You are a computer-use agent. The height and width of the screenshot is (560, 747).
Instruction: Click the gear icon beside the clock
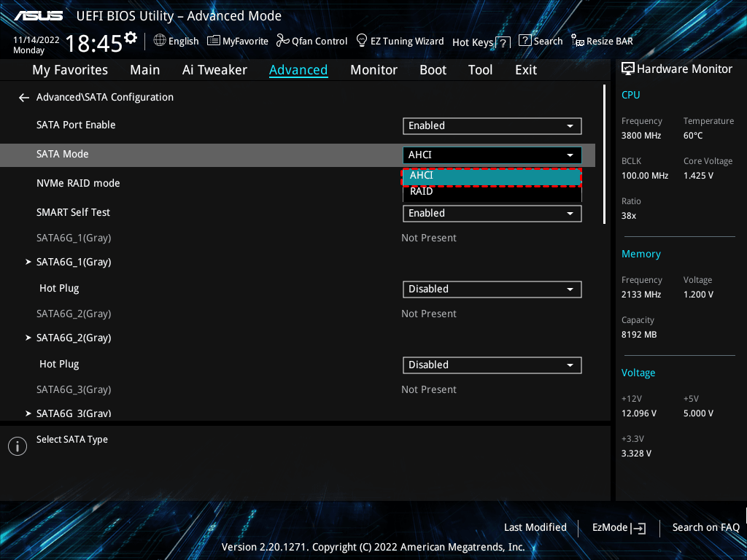tap(131, 37)
